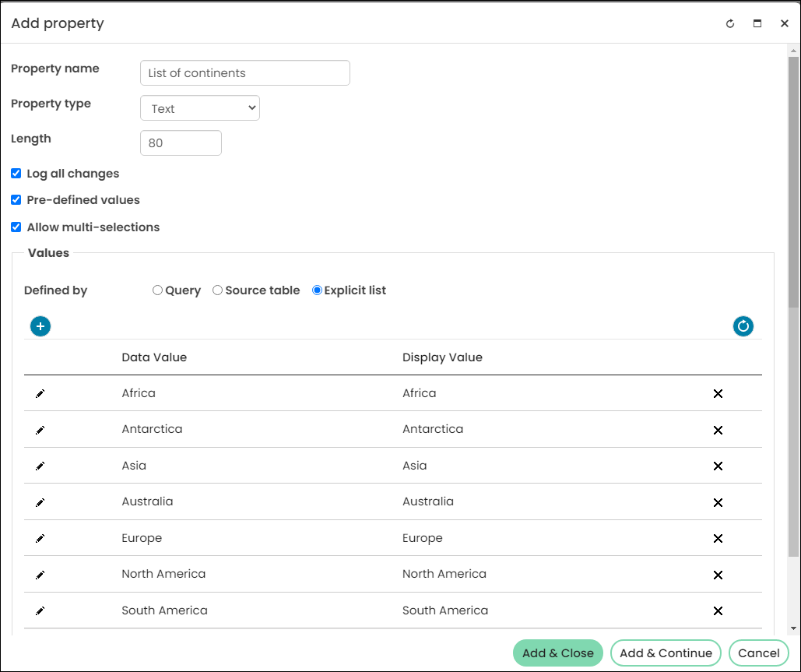The image size is (801, 672).
Task: Click the Display Value column header
Action: point(442,357)
